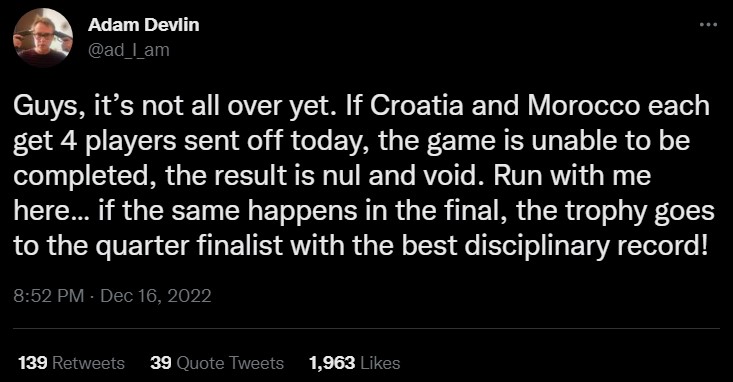
Task: Click Adam Devlin's profile picture
Action: click(43, 37)
